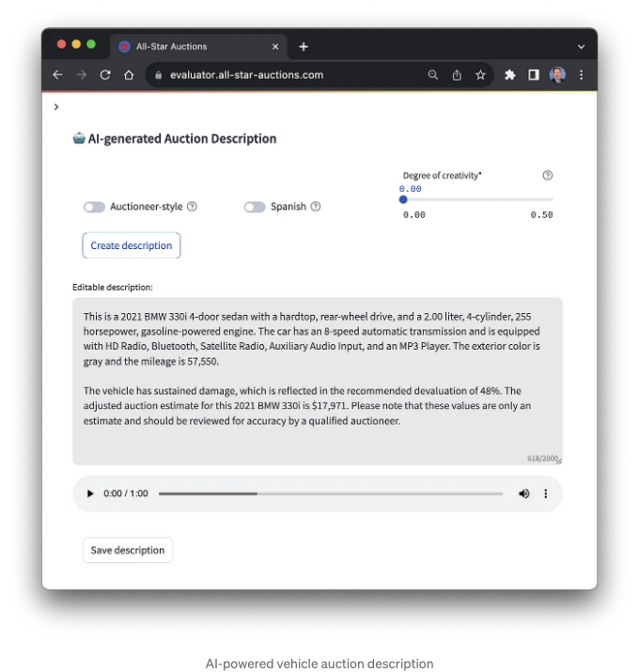The image size is (639, 672).
Task: Open the browser home page icon
Action: pyautogui.click(x=129, y=75)
